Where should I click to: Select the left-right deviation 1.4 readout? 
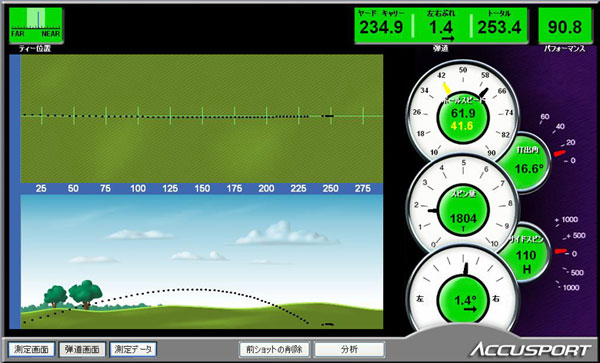pyautogui.click(x=441, y=26)
